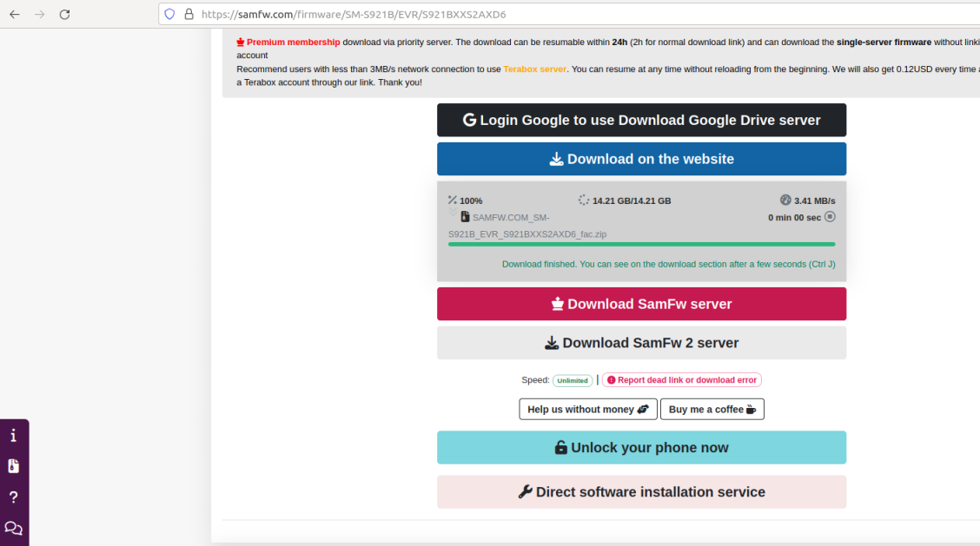Click Direct software installation service button

[x=641, y=491]
